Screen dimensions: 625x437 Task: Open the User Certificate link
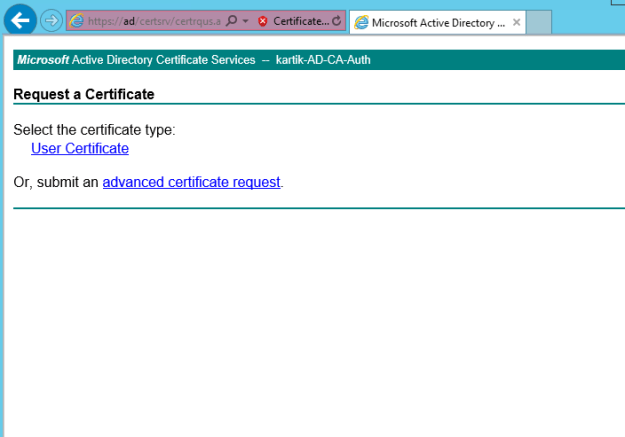point(80,148)
